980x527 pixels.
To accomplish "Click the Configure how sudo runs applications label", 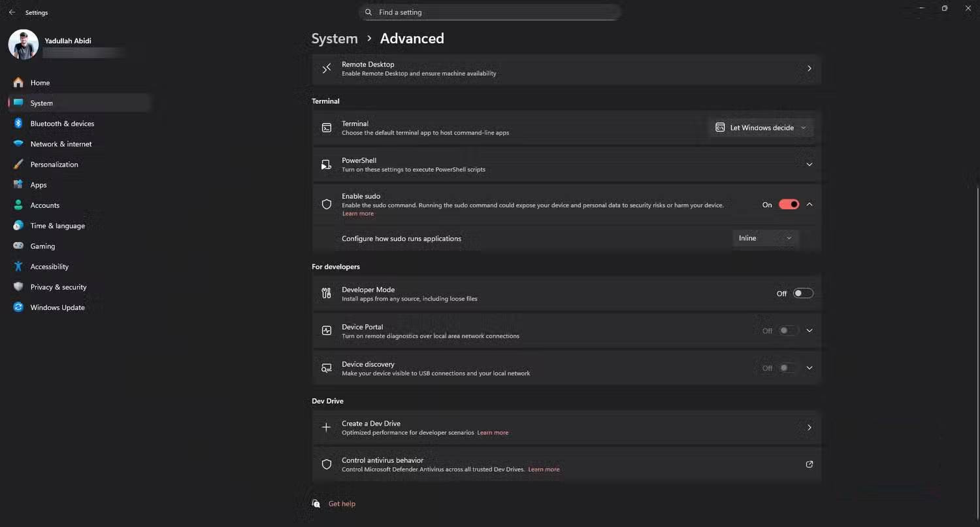I will (401, 239).
